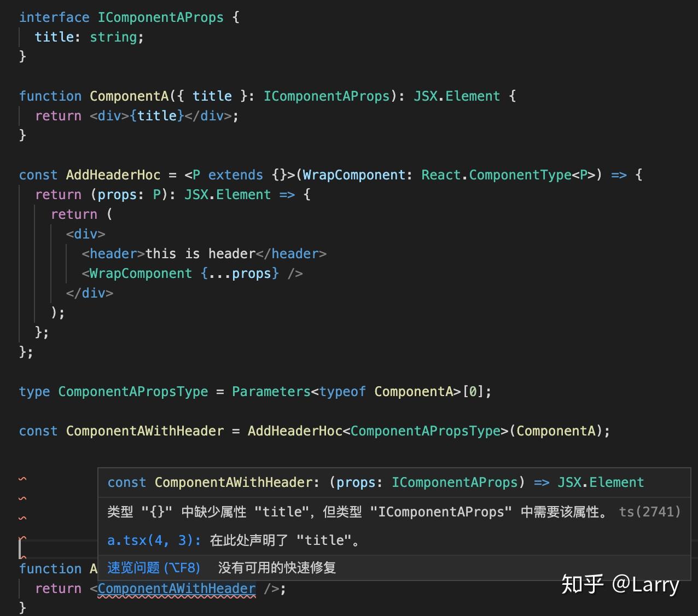The width and height of the screenshot is (698, 616).
Task: Click the ts(2741) error code label
Action: [x=650, y=512]
